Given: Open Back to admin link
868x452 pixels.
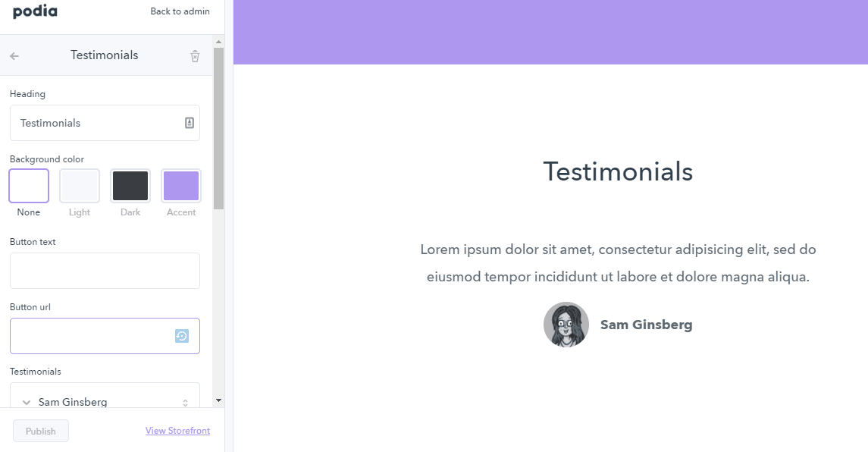Looking at the screenshot, I should click(x=180, y=11).
